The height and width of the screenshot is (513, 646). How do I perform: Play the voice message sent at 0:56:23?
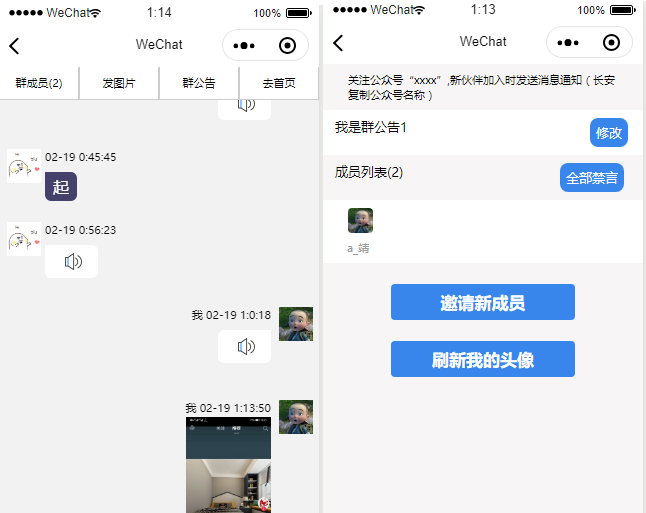pos(71,262)
